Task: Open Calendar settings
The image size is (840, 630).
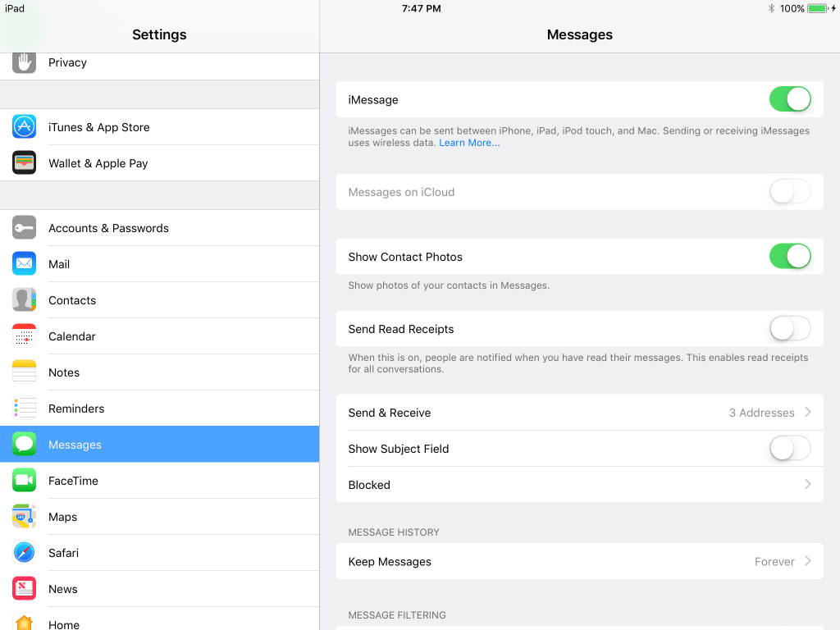Action: pyautogui.click(x=160, y=336)
